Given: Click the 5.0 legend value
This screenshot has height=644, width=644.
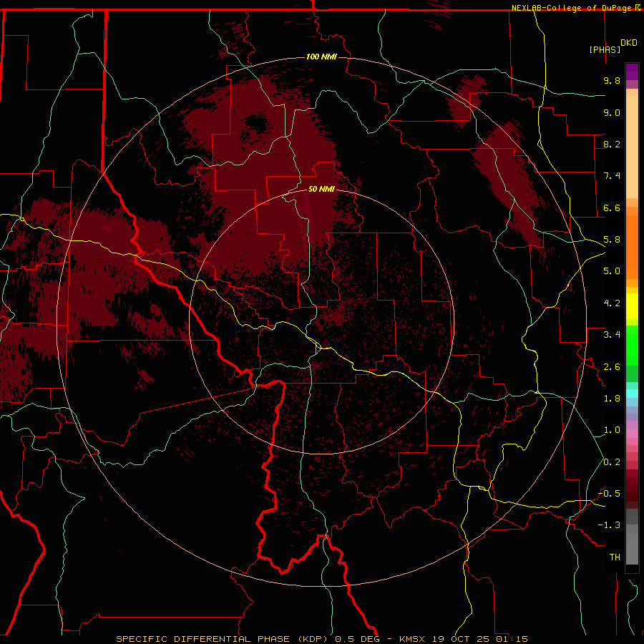Looking at the screenshot, I should tap(612, 271).
